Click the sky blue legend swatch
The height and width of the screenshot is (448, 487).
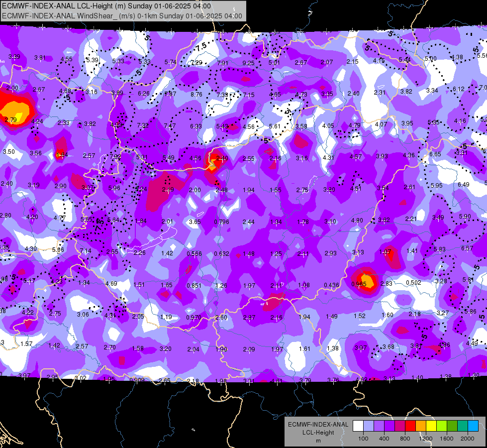pyautogui.click(x=473, y=426)
